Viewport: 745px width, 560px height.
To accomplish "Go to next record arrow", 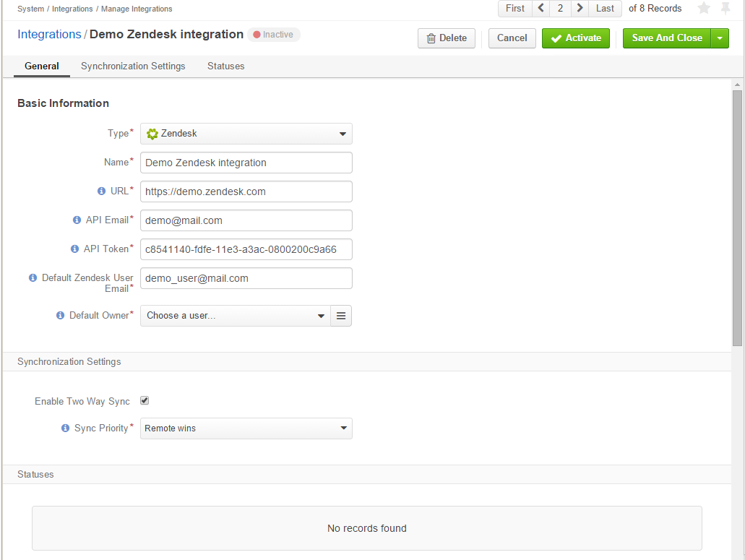I will pos(580,8).
